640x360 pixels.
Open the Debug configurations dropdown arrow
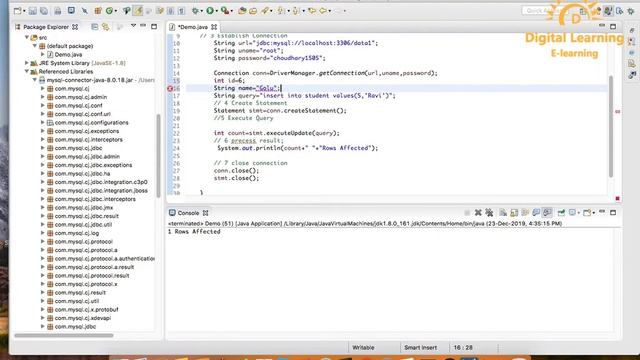click(x=202, y=11)
